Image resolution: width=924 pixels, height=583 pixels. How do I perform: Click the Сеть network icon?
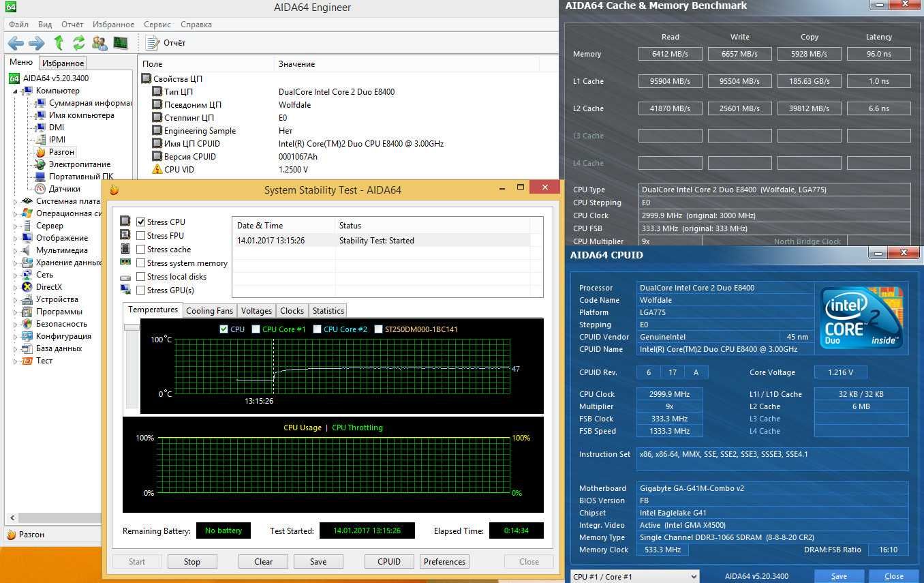27,275
